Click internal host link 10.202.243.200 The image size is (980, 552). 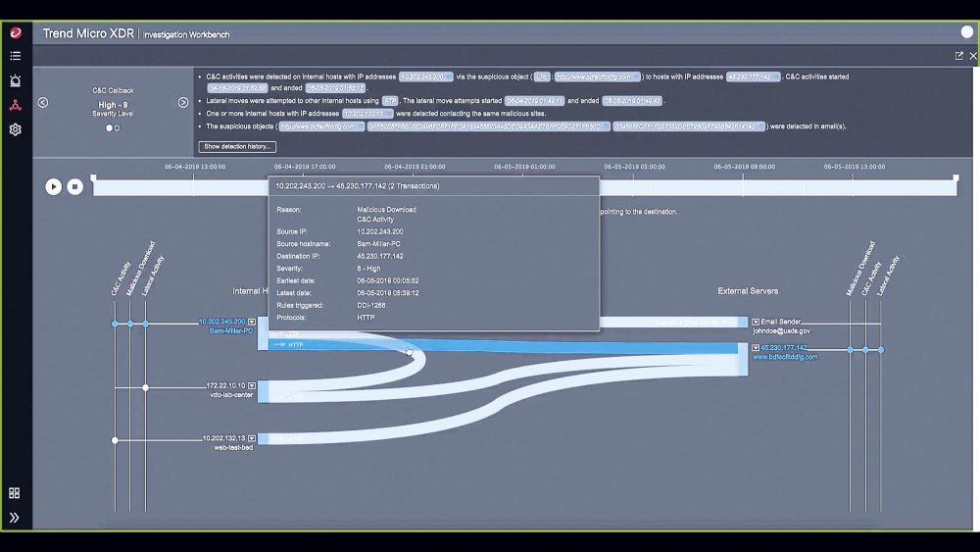tap(221, 322)
